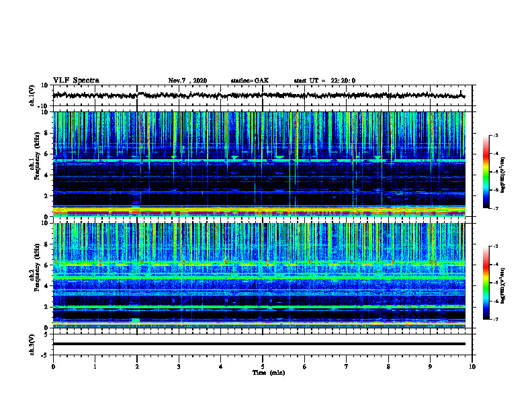
Task: Click the "-5" tick of the ch.3(V) axis
Action: [x=46, y=355]
